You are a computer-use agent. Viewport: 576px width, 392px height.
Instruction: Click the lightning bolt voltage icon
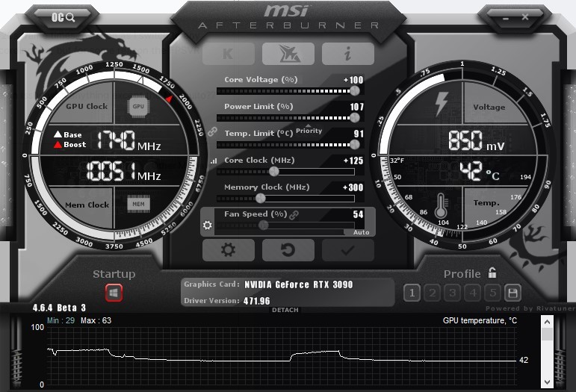[442, 104]
